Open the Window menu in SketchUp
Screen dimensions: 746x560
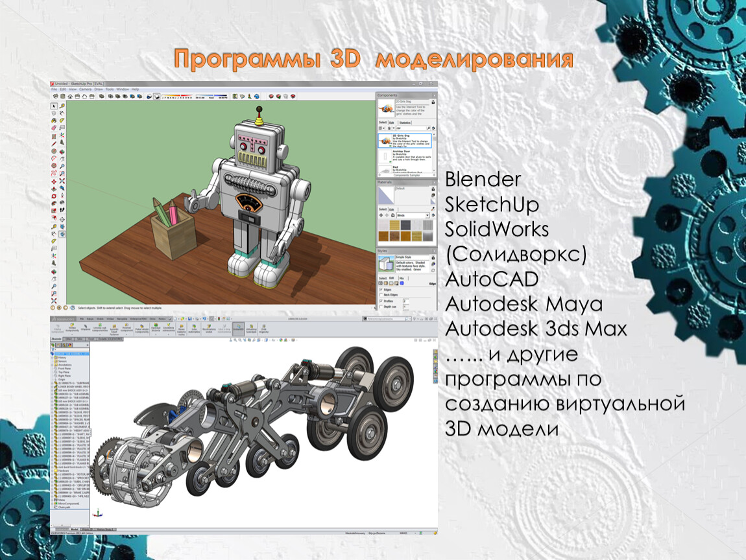point(122,89)
